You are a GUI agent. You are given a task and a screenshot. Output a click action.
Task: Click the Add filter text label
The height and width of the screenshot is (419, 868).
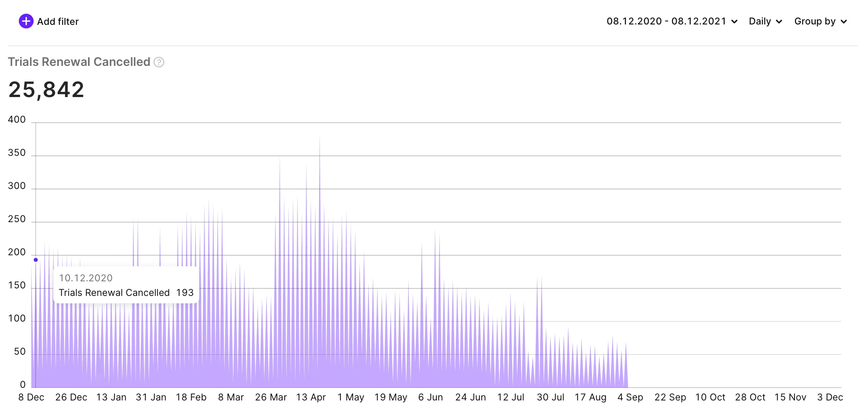tap(58, 22)
